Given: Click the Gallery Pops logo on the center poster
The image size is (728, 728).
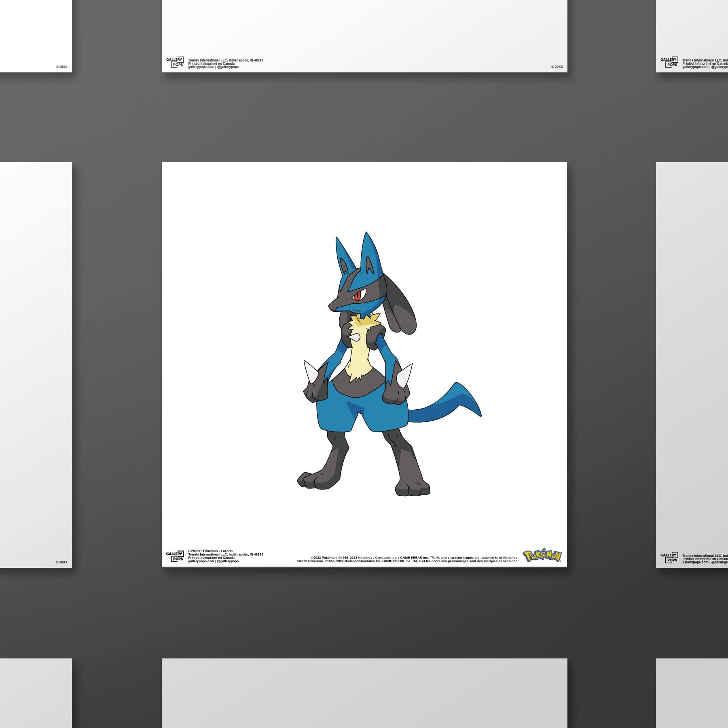Looking at the screenshot, I should click(175, 557).
